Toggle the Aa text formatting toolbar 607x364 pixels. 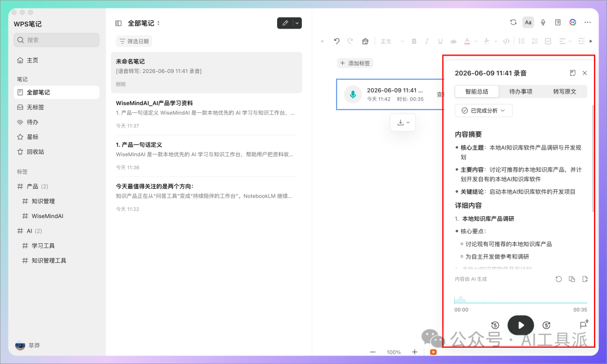pos(528,22)
